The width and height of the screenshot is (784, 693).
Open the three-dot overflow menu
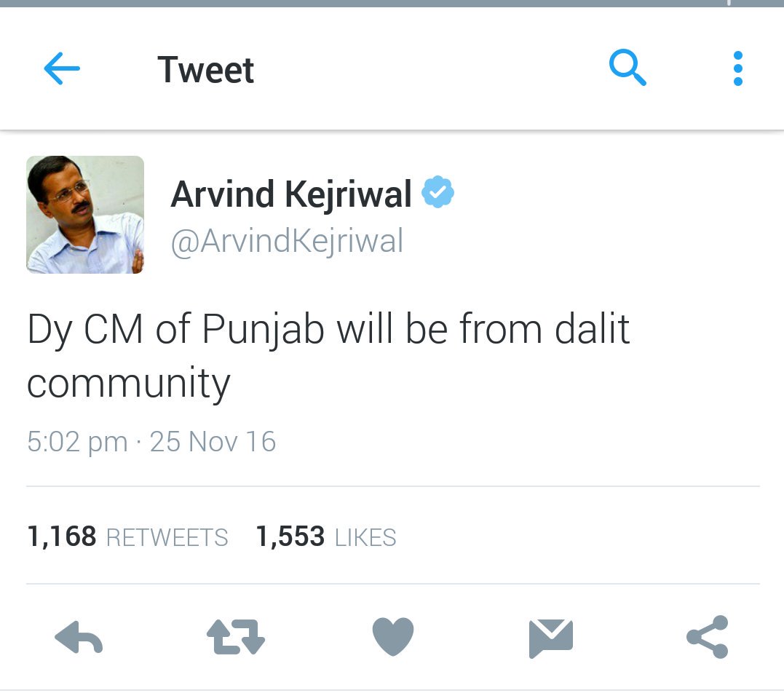click(737, 68)
